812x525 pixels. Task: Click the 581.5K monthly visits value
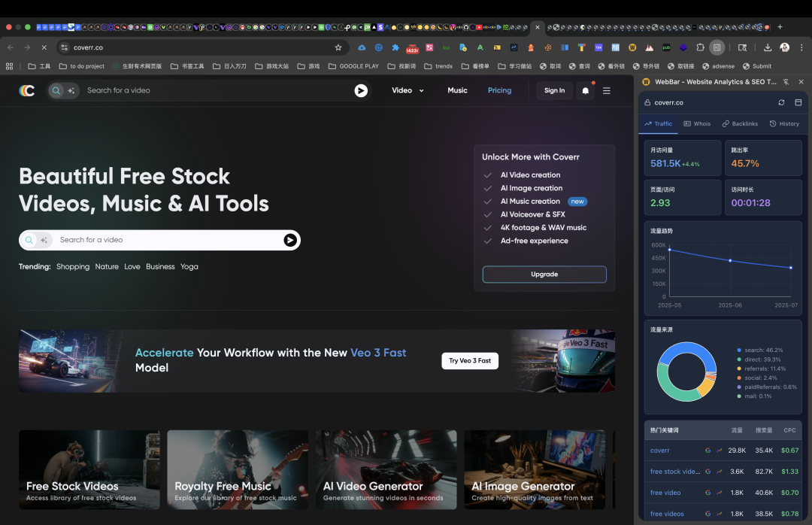(665, 163)
